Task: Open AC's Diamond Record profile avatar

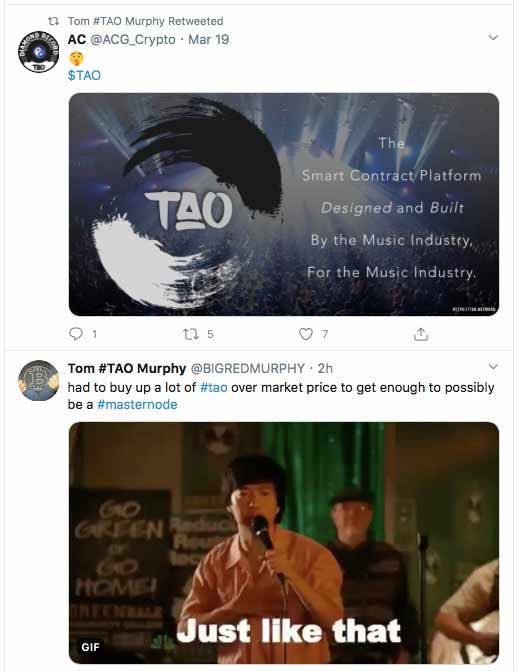Action: coord(39,52)
